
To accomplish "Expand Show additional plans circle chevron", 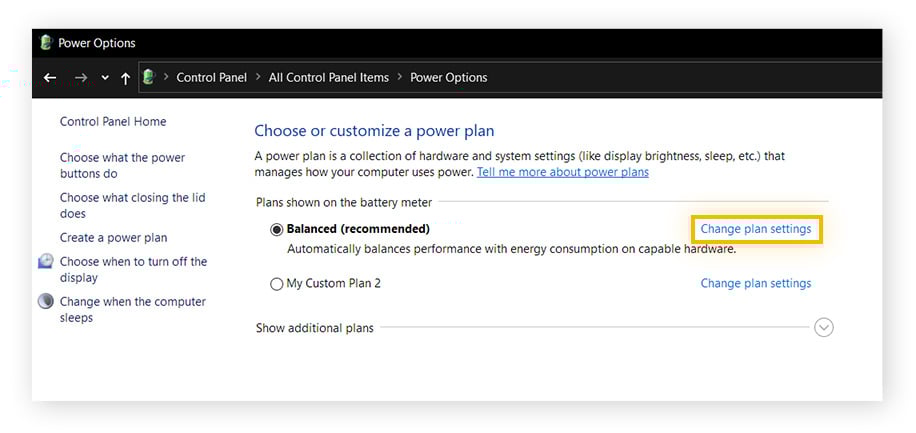I will (x=823, y=327).
